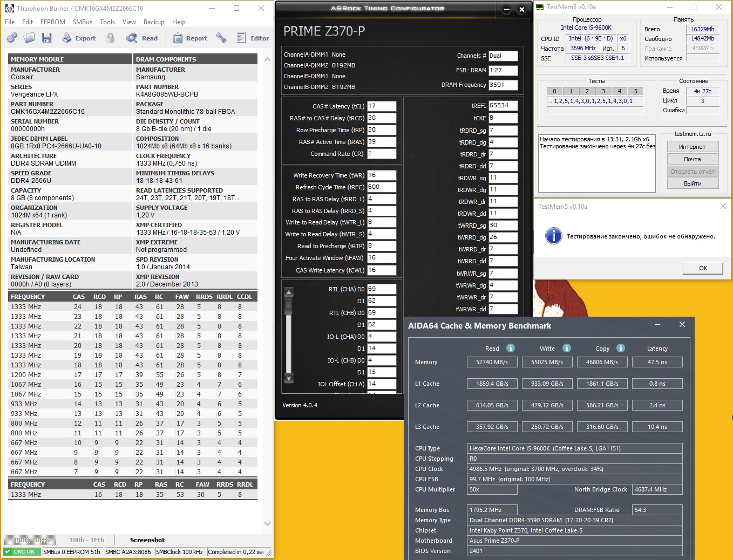Click the wrench icon beside Report

pos(221,38)
